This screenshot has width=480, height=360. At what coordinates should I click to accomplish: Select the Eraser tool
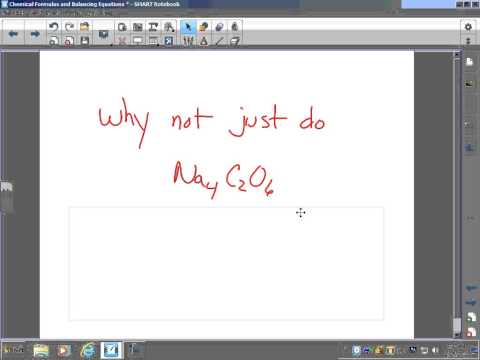click(219, 27)
